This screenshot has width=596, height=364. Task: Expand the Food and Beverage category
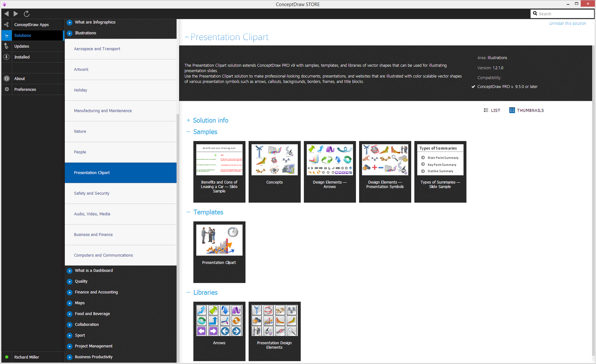click(70, 314)
